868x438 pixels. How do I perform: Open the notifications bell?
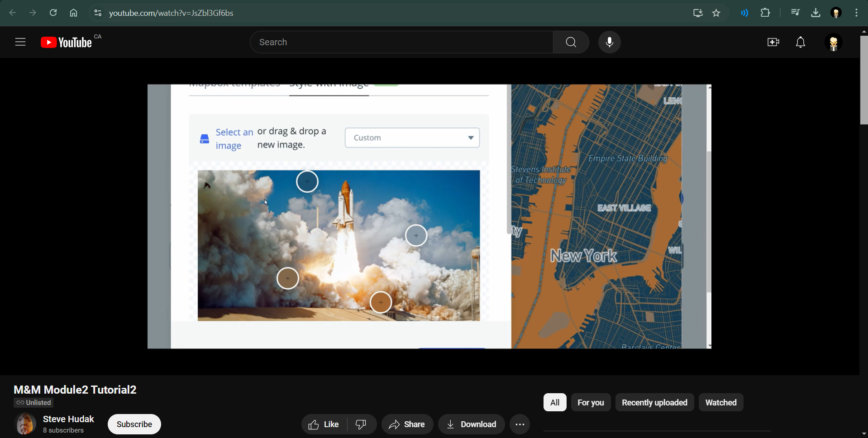[801, 43]
